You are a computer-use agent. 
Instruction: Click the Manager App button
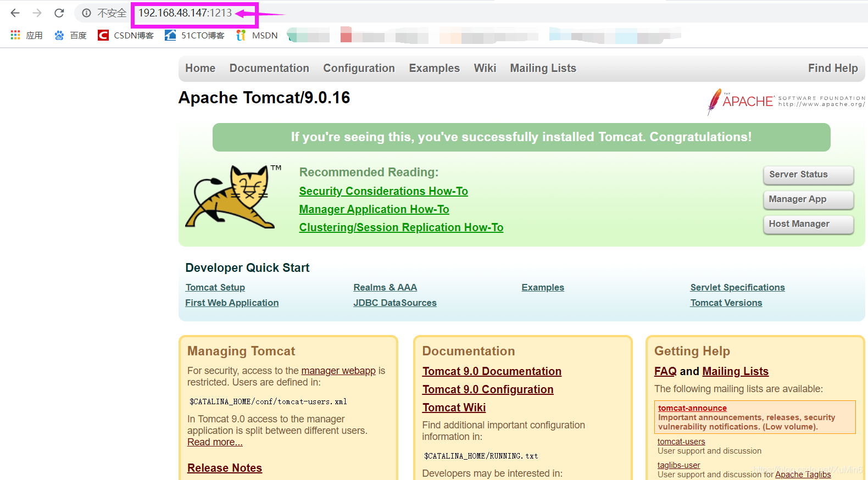(x=808, y=199)
